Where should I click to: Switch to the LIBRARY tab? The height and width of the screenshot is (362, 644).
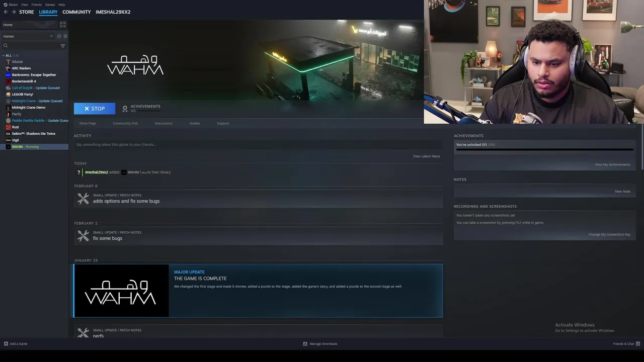tap(48, 12)
